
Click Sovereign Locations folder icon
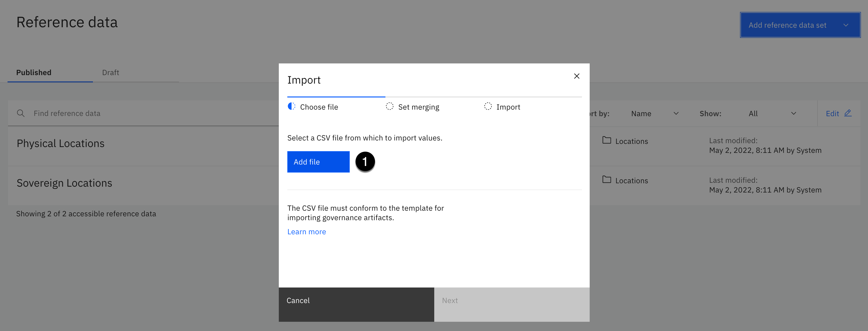coord(606,180)
